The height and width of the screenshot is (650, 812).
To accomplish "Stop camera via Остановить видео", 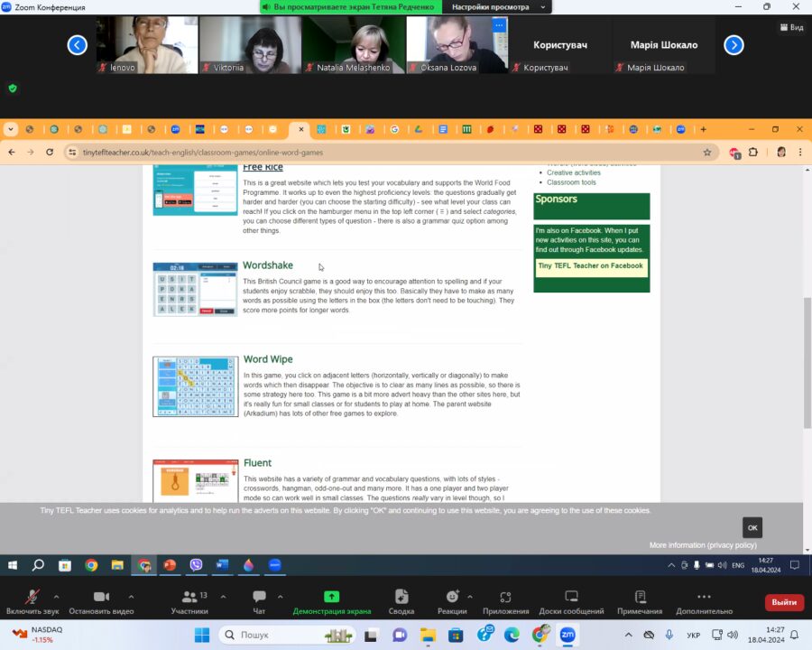I will 101,602.
